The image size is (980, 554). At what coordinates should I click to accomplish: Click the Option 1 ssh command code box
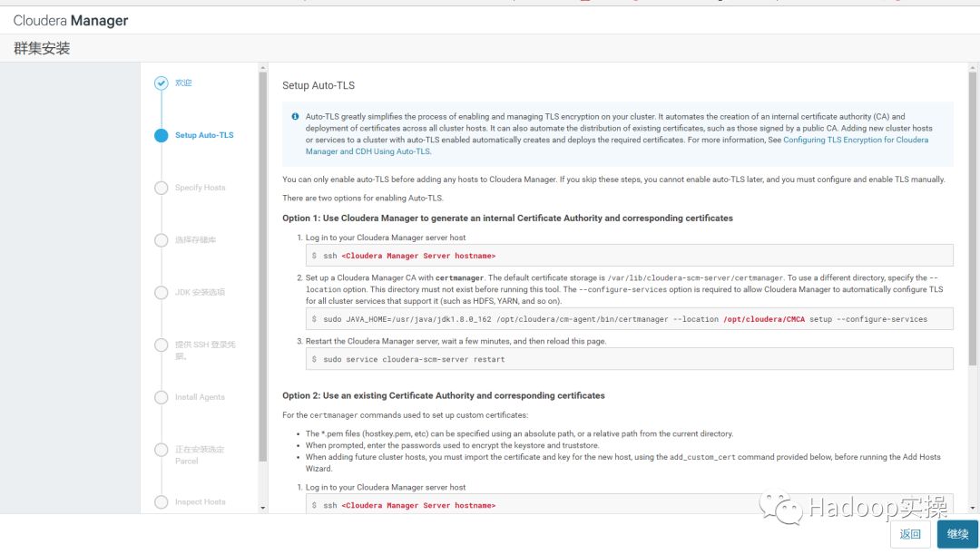(x=630, y=256)
